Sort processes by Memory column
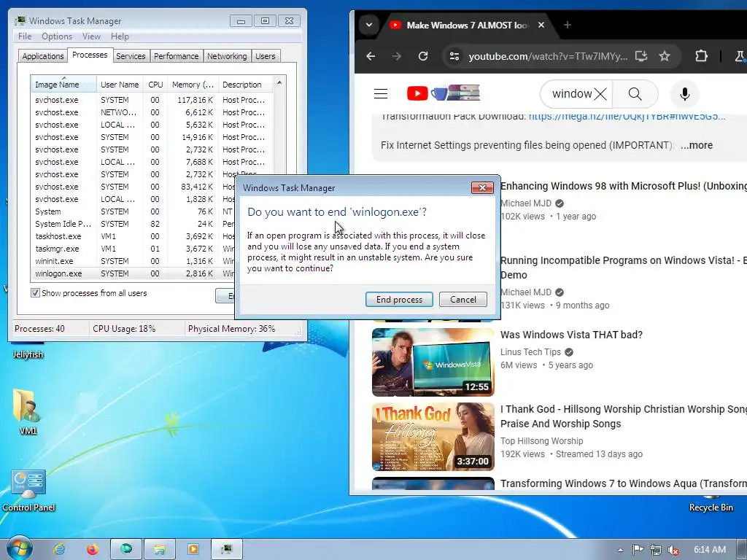The height and width of the screenshot is (560, 747). 193,85
